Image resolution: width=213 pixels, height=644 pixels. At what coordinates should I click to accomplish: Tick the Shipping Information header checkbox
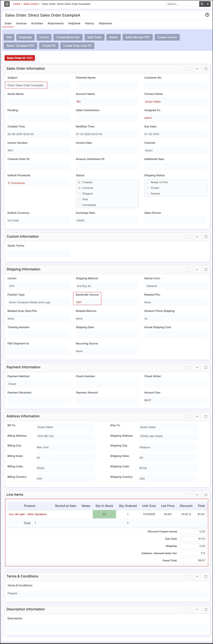click(188, 269)
